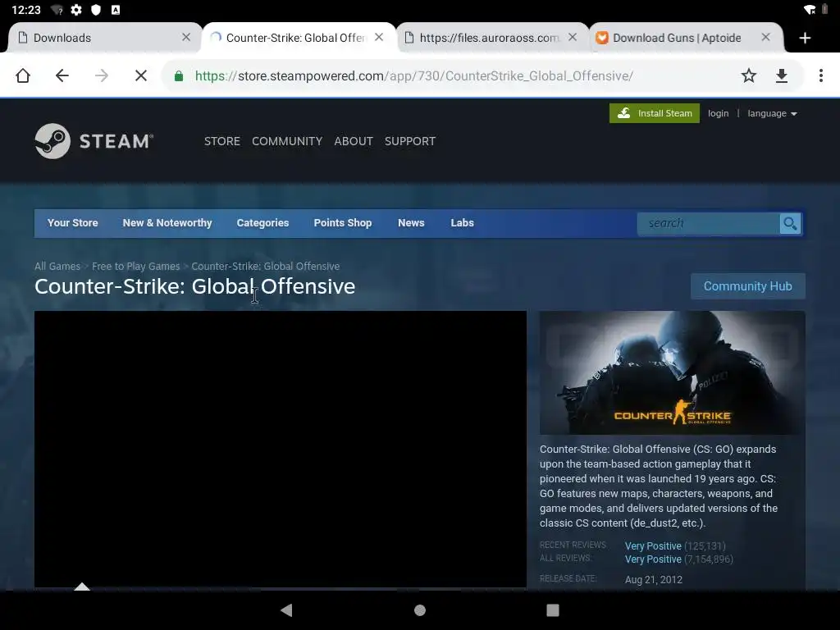Bookmark page with the star icon

[x=749, y=75]
